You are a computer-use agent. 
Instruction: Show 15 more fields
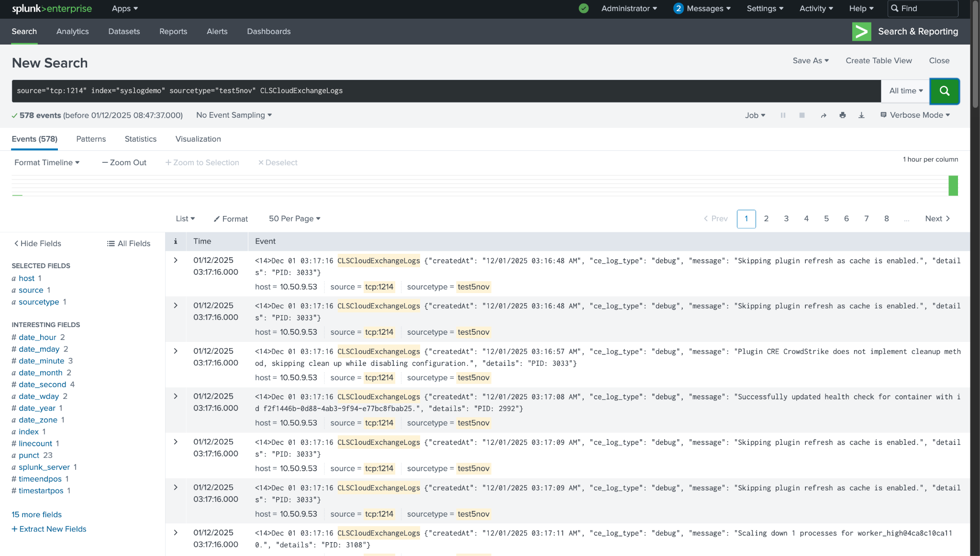(x=36, y=515)
